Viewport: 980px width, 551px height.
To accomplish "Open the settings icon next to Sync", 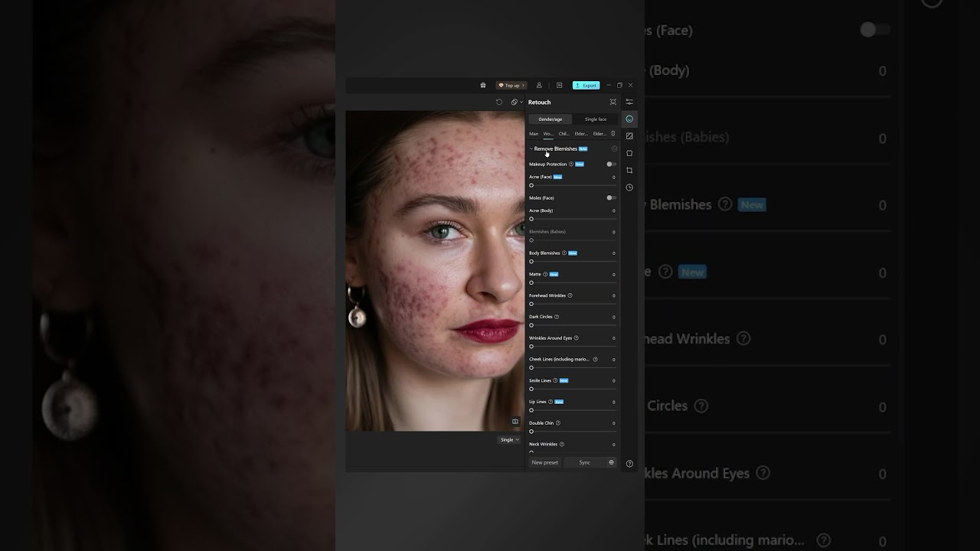I will point(611,462).
